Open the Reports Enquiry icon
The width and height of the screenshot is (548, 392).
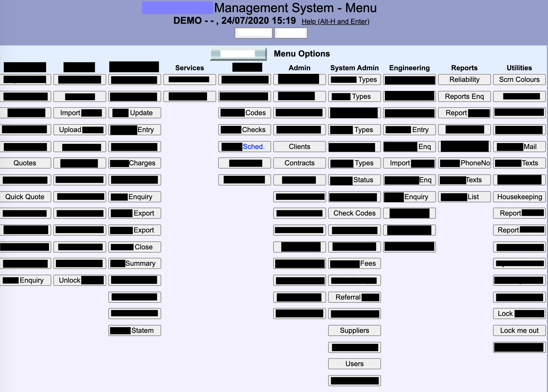pyautogui.click(x=464, y=96)
